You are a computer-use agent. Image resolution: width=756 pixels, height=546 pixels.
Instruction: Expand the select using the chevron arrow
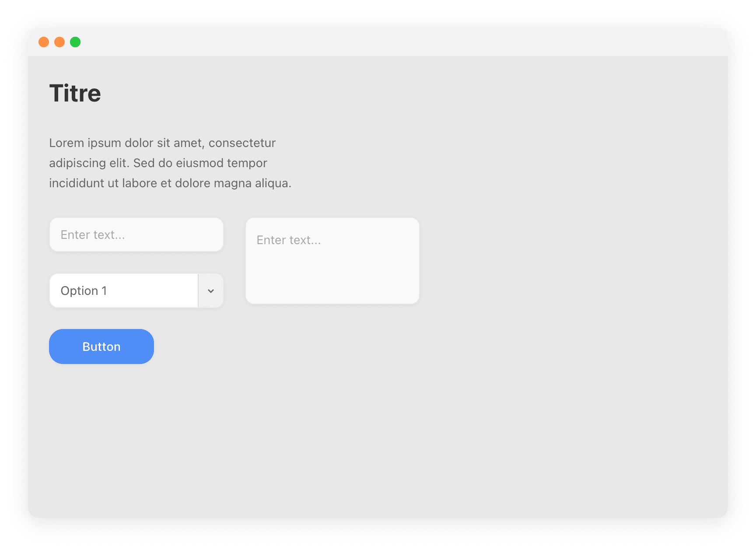211,291
